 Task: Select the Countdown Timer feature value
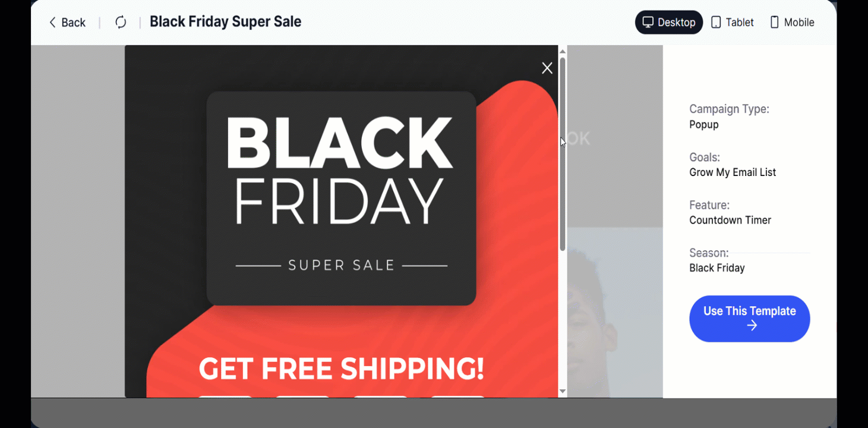point(730,221)
